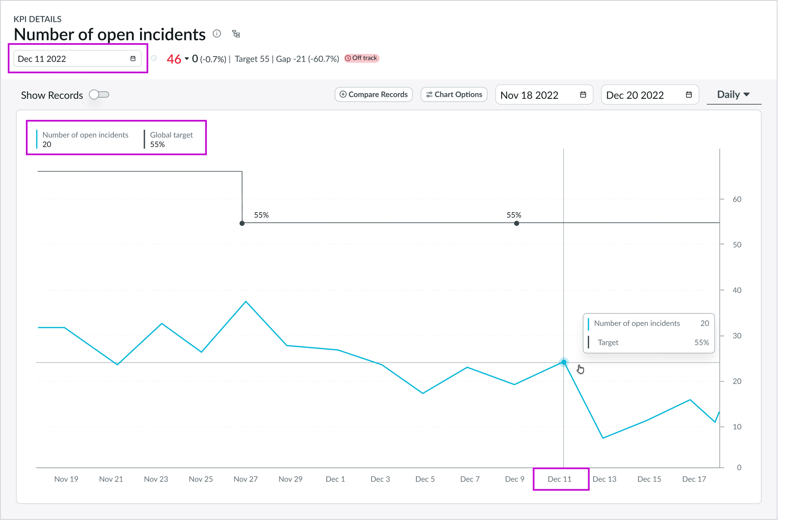This screenshot has height=520, width=812.
Task: Click the sliders icon on Chart Options button
Action: [x=429, y=94]
